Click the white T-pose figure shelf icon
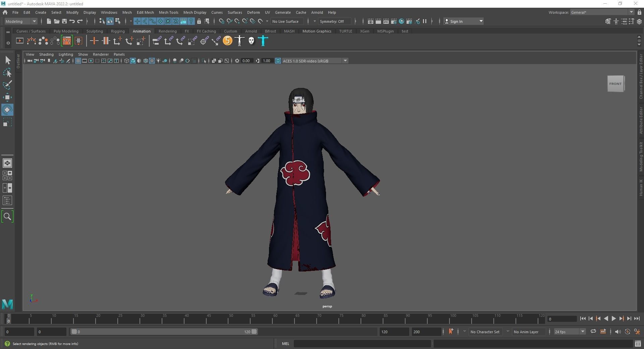 click(239, 41)
